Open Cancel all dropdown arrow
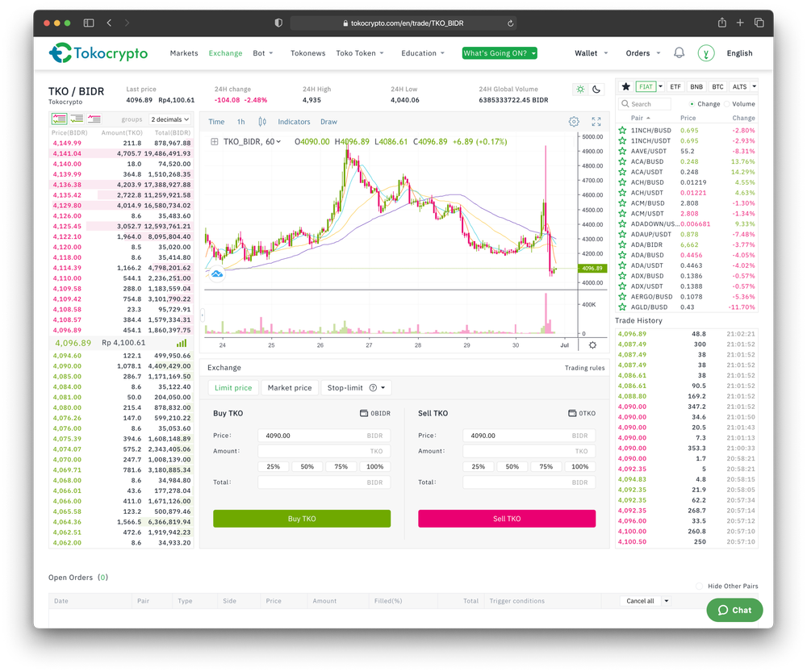The image size is (807, 672). [666, 601]
